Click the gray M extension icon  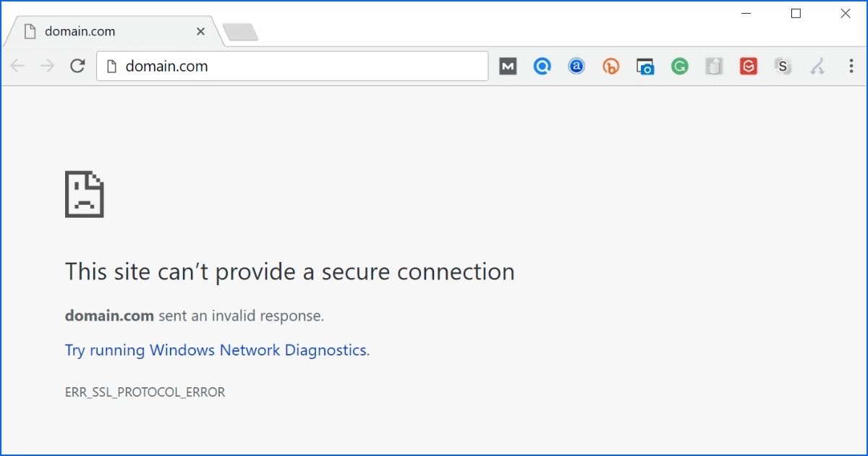point(507,66)
